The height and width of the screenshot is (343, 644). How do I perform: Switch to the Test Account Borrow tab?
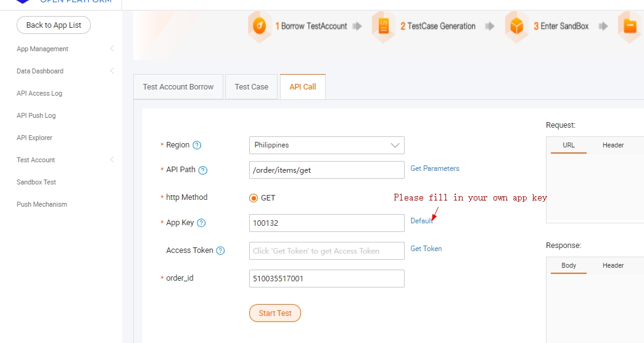point(178,87)
